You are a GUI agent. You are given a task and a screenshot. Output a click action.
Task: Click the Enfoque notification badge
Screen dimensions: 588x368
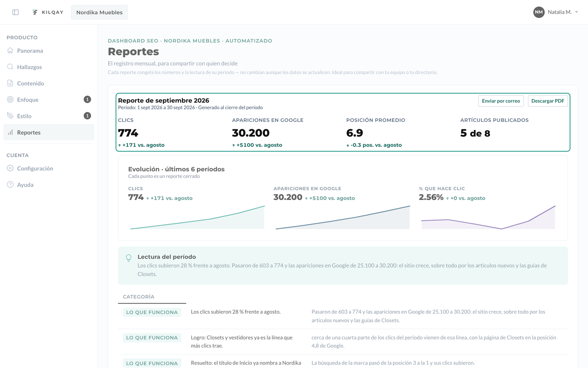87,99
